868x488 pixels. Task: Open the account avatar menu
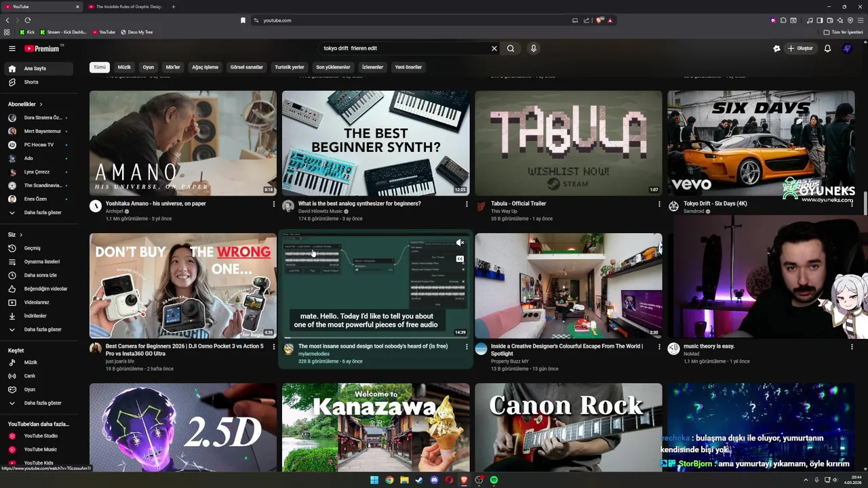click(847, 48)
